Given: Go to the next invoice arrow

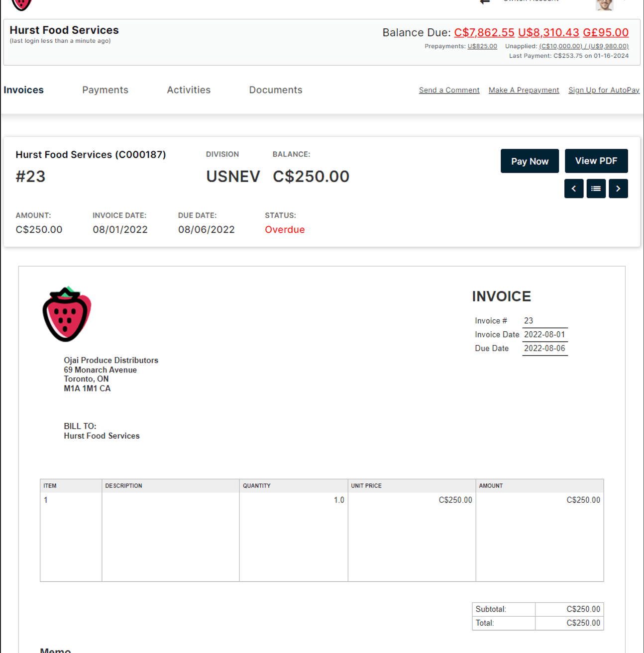Looking at the screenshot, I should [618, 188].
